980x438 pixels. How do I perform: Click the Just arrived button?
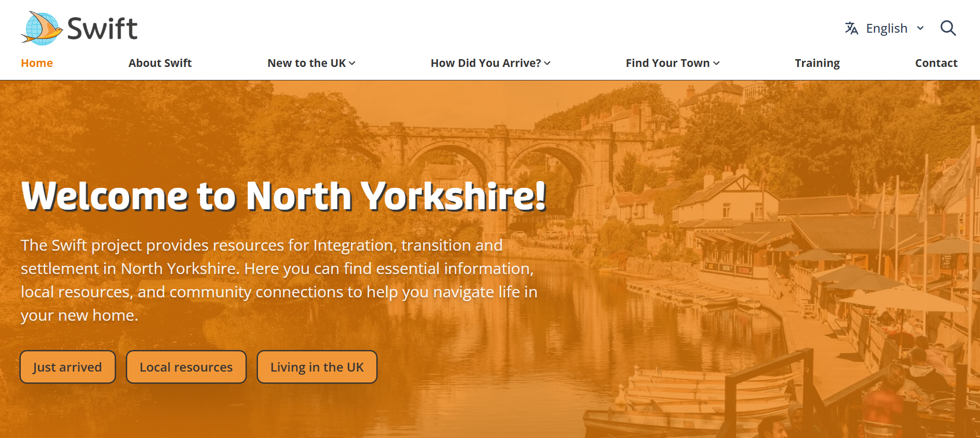click(x=67, y=367)
